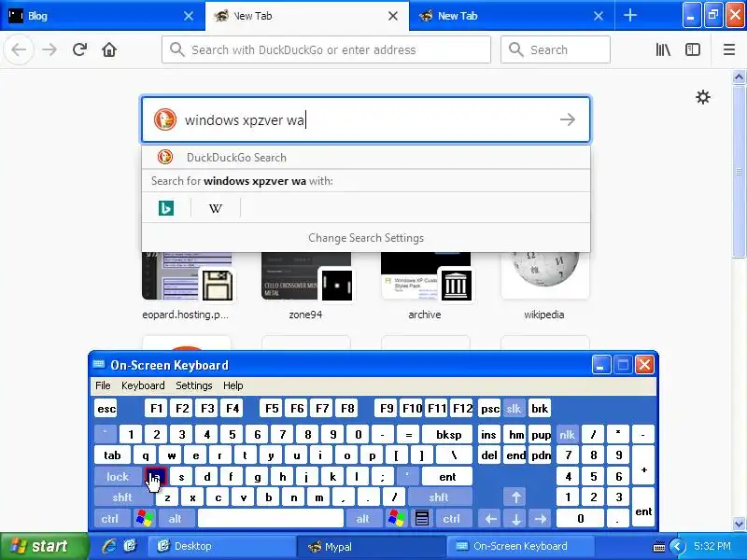This screenshot has height=560, width=747.
Task: Switch to the Blog tab
Action: pos(102,16)
